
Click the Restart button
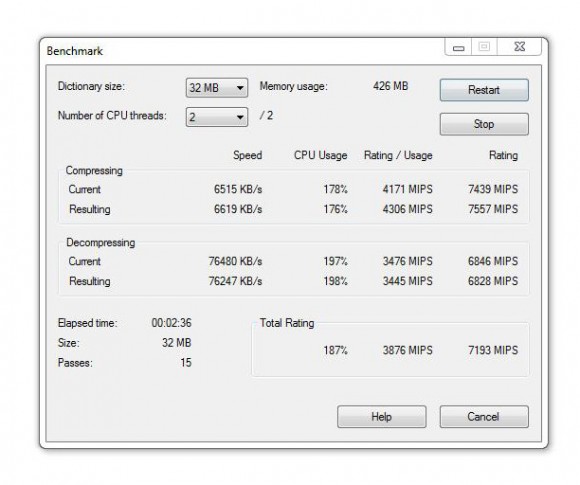tap(484, 90)
